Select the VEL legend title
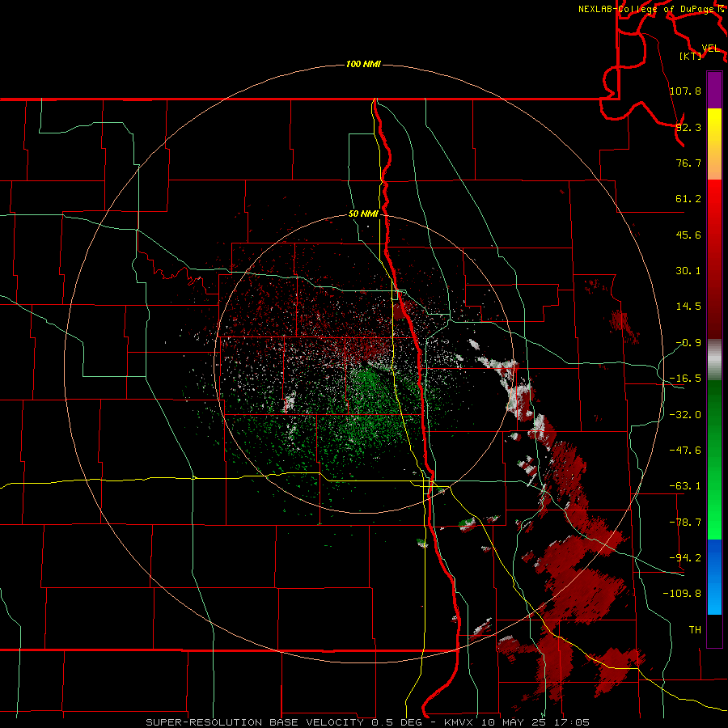 (x=710, y=49)
